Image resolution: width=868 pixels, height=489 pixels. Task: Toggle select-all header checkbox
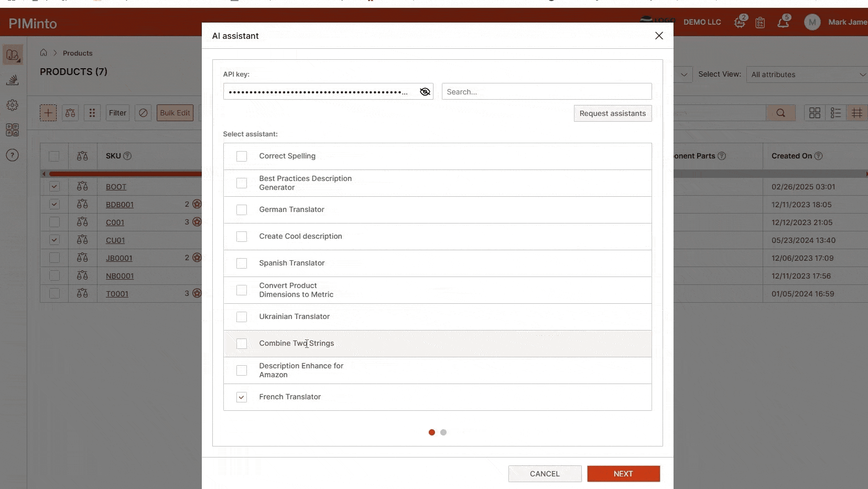[54, 156]
